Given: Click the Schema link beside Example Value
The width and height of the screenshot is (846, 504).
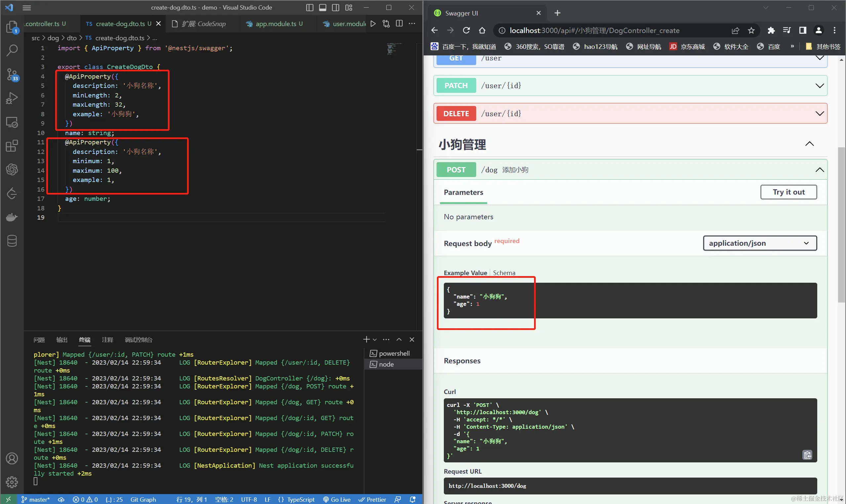Looking at the screenshot, I should (504, 273).
